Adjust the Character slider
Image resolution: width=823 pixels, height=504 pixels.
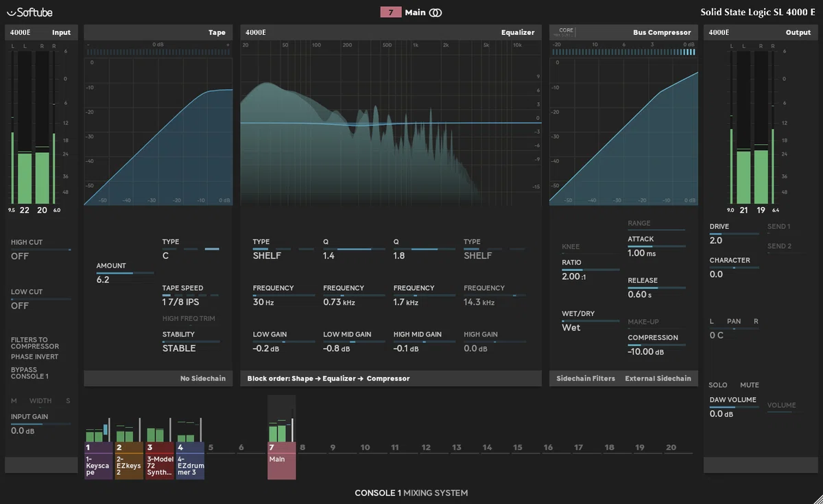[734, 267]
